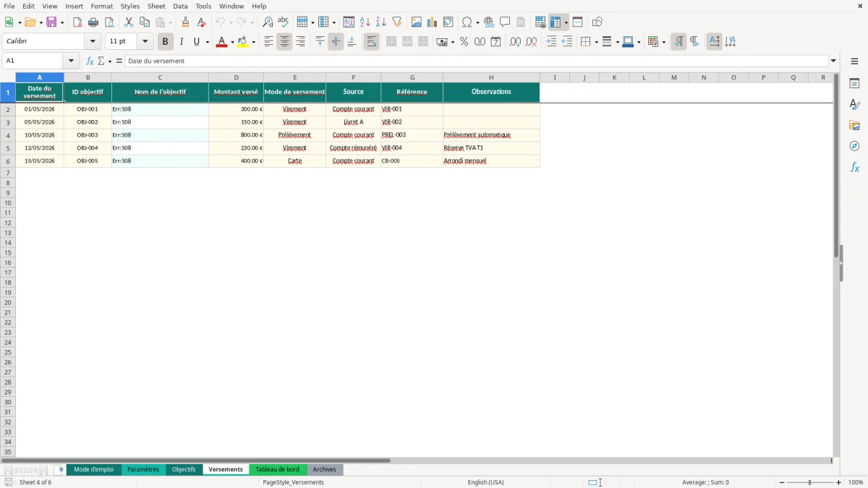
Task: Expand the font color dropdown arrow
Action: coord(232,42)
